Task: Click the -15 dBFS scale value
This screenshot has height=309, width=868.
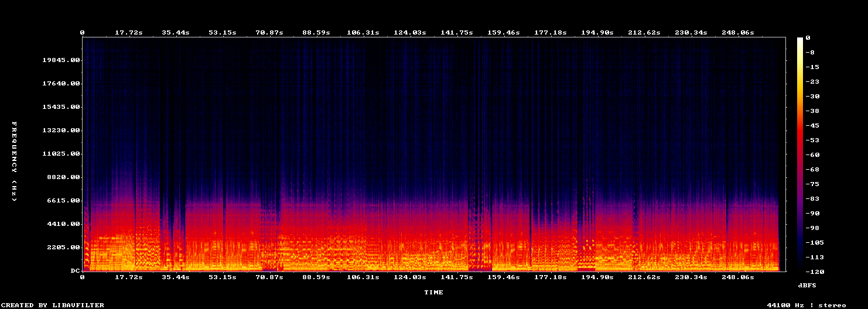Action: (x=812, y=67)
